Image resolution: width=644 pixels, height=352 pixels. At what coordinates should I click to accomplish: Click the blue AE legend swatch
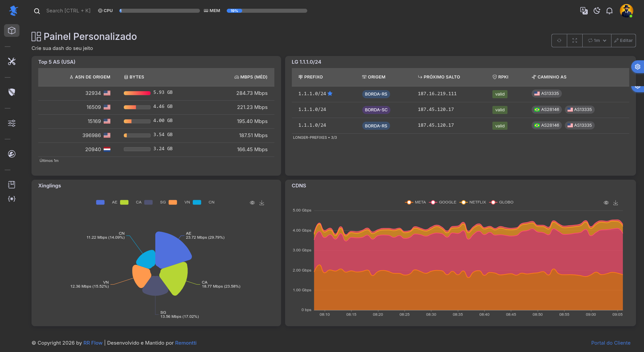(100, 202)
